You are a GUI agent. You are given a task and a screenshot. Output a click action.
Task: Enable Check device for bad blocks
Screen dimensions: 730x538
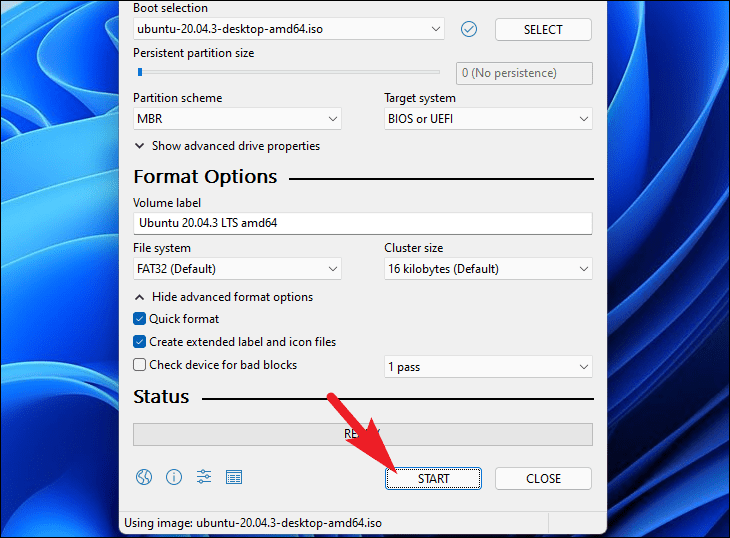pos(139,364)
